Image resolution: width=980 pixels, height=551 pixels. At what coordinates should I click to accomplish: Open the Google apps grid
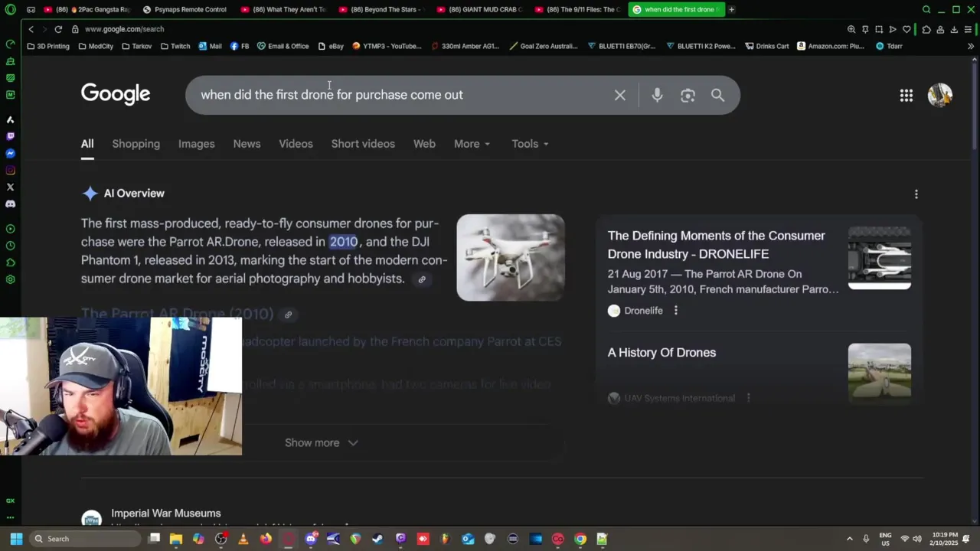906,95
